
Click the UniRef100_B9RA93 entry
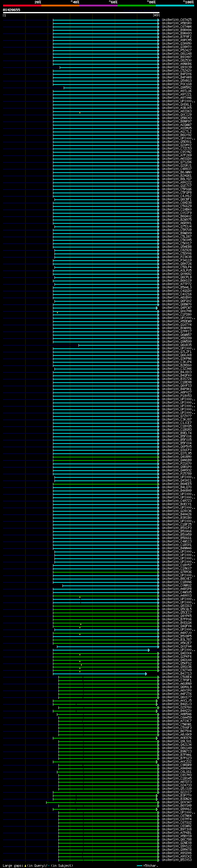click(x=177, y=33)
